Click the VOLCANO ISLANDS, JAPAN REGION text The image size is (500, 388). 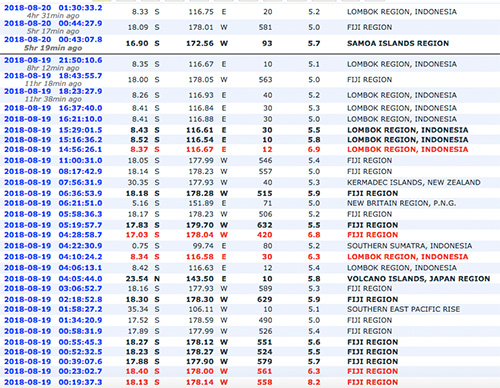[x=419, y=279]
